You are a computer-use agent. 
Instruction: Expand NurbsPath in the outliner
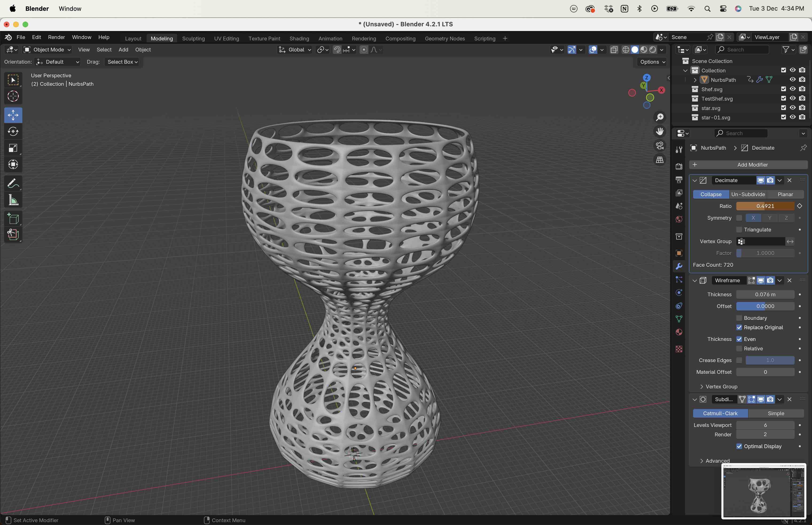point(695,80)
